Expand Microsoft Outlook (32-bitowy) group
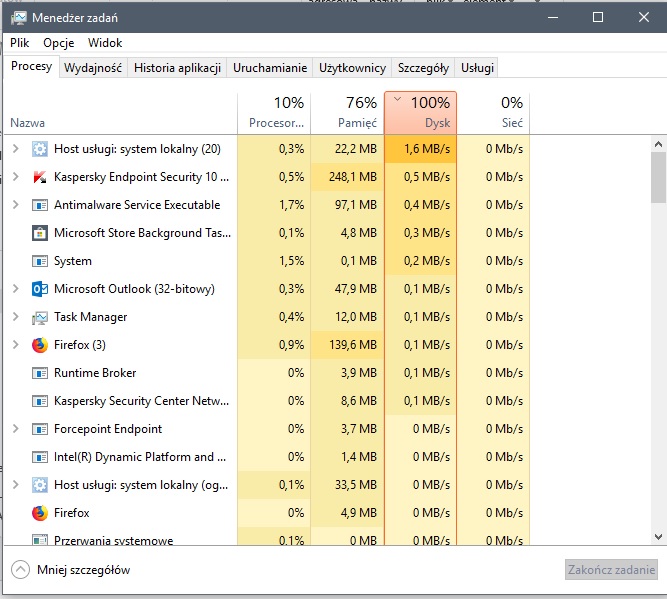Image resolution: width=667 pixels, height=599 pixels. [x=16, y=288]
